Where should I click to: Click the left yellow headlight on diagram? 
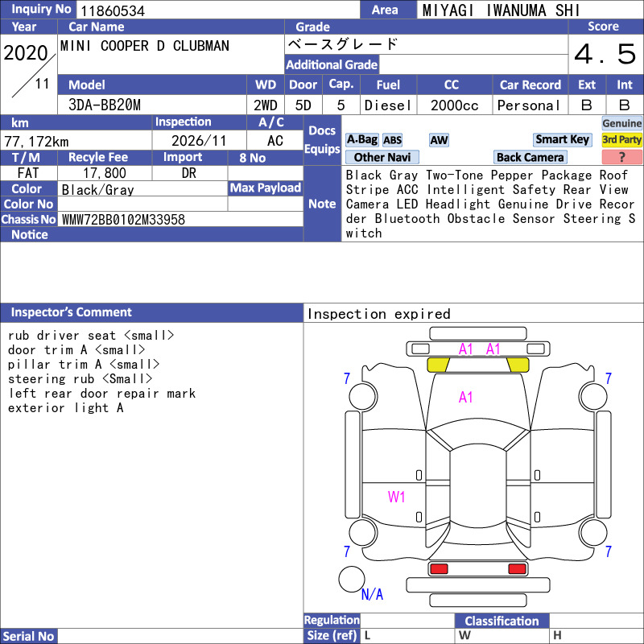point(438,365)
